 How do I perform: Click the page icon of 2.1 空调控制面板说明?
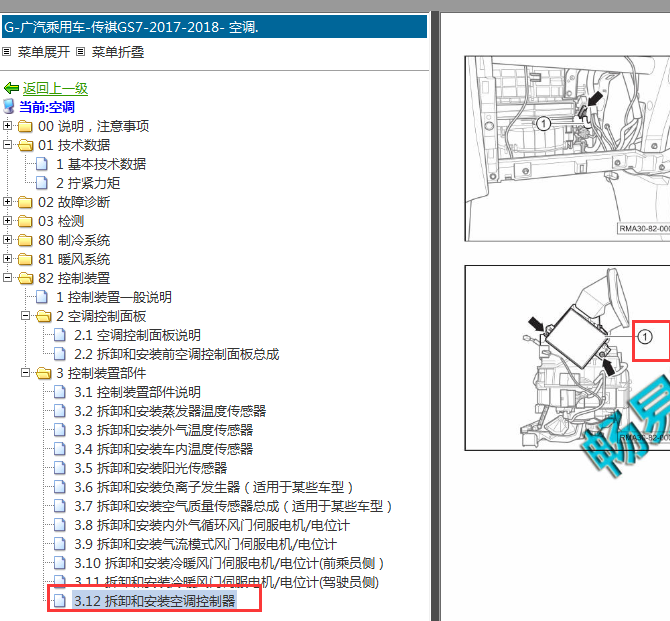point(60,335)
